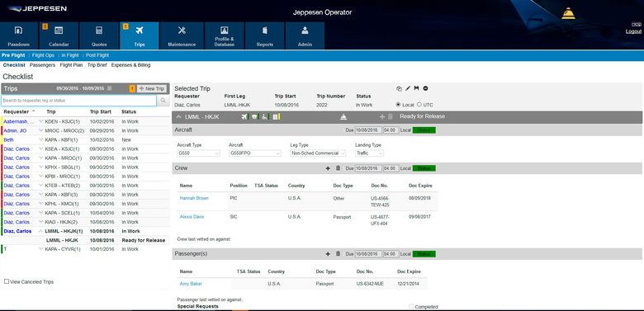Collapse the LMML - HKJK(1) trip row

(x=41, y=231)
